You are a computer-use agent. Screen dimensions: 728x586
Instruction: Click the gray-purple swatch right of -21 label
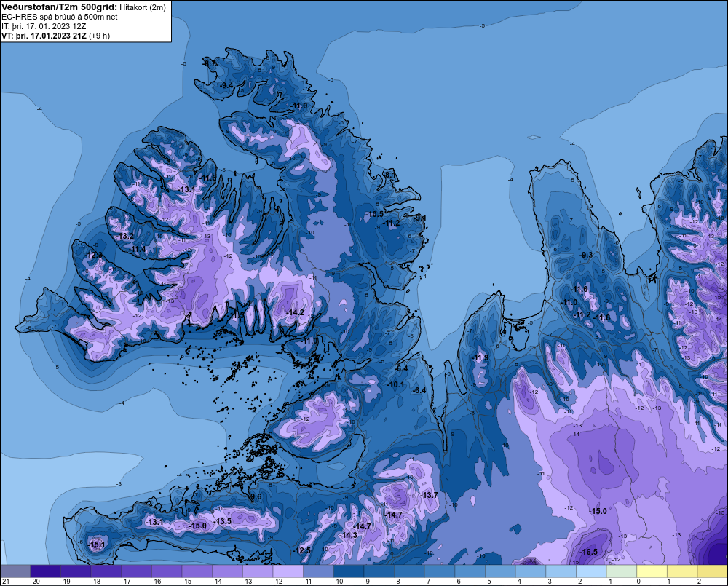point(15,571)
